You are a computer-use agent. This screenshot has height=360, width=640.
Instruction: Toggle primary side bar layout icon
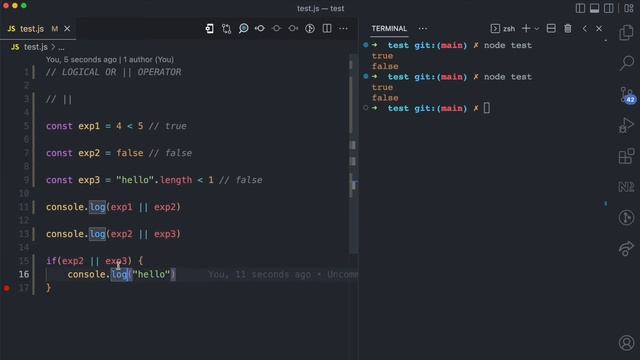point(580,8)
